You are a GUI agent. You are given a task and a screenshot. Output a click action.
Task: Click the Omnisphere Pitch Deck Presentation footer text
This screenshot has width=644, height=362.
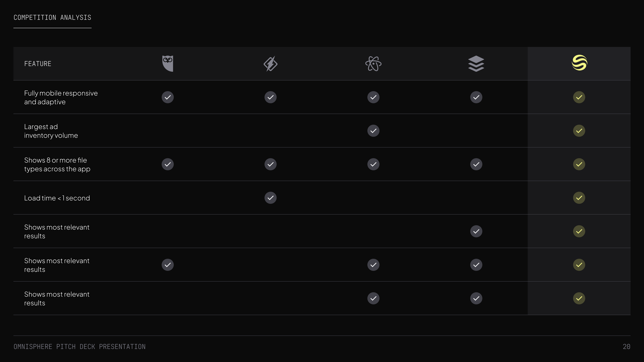coord(79,347)
